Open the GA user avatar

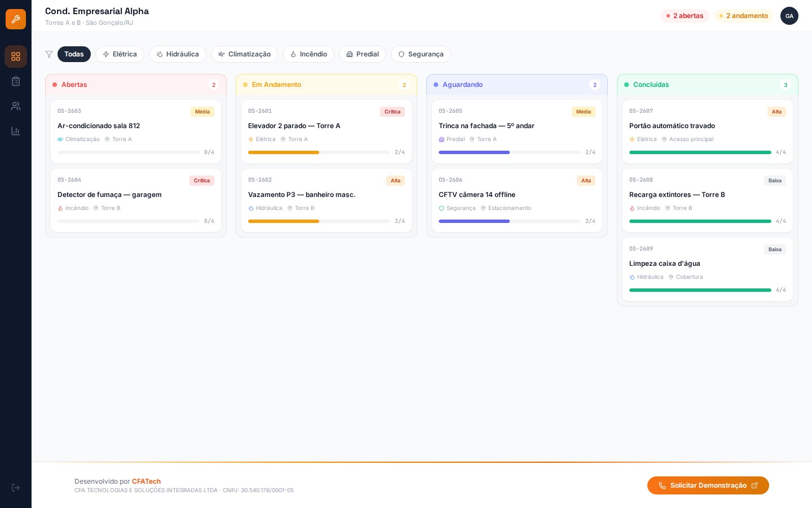[789, 16]
